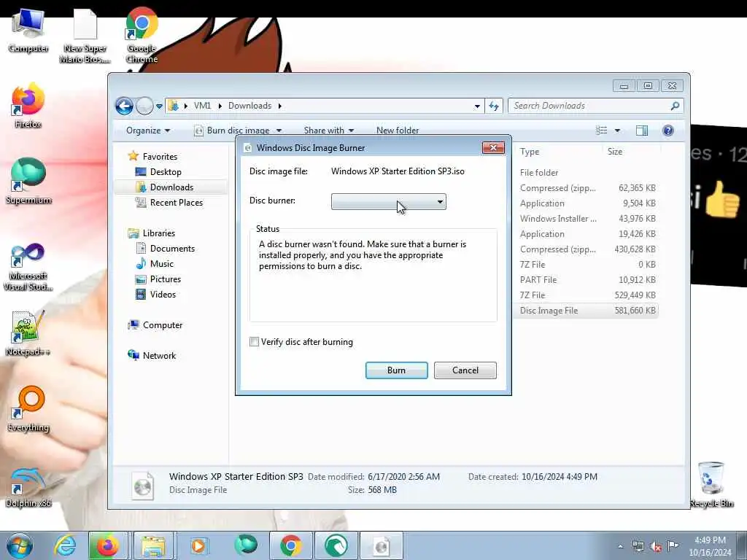Enable Verify disc after burning checkbox
Viewport: 747px width, 560px height.
[x=255, y=342]
